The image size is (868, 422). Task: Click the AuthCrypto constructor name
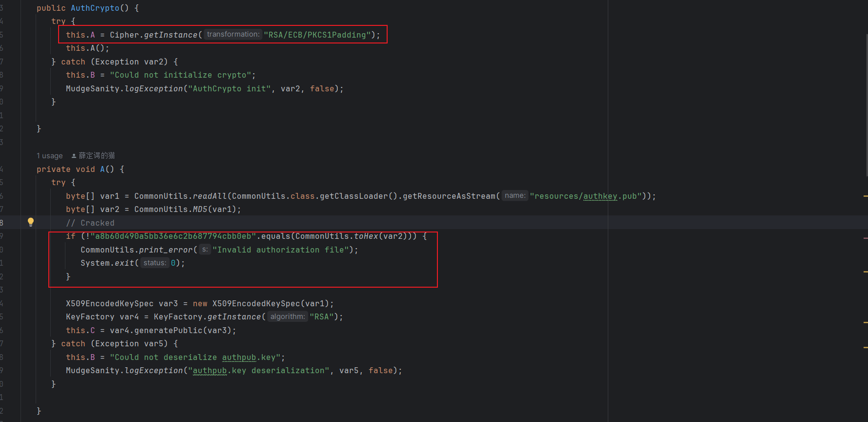pos(95,8)
